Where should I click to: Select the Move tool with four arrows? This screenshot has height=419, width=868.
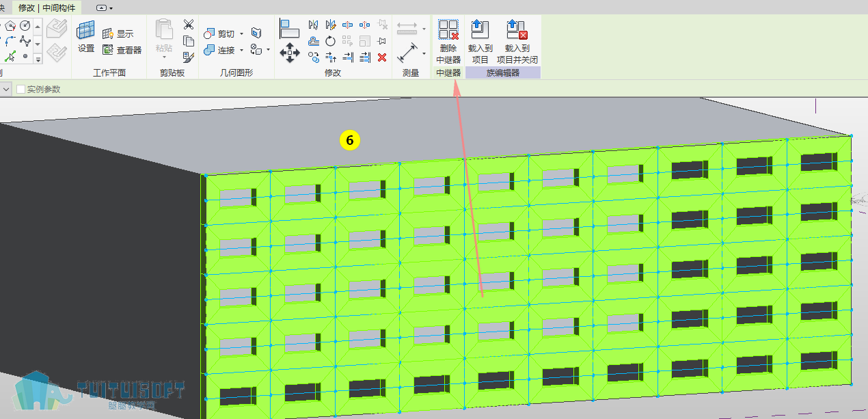pos(290,52)
